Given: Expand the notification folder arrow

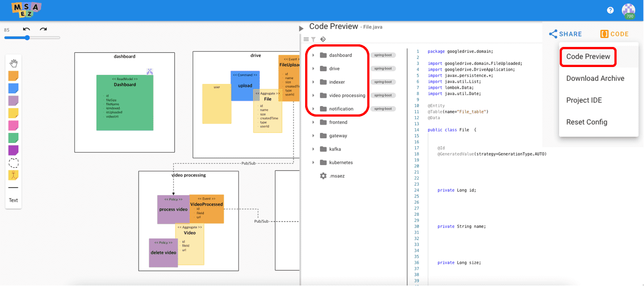Looking at the screenshot, I should click(x=313, y=109).
